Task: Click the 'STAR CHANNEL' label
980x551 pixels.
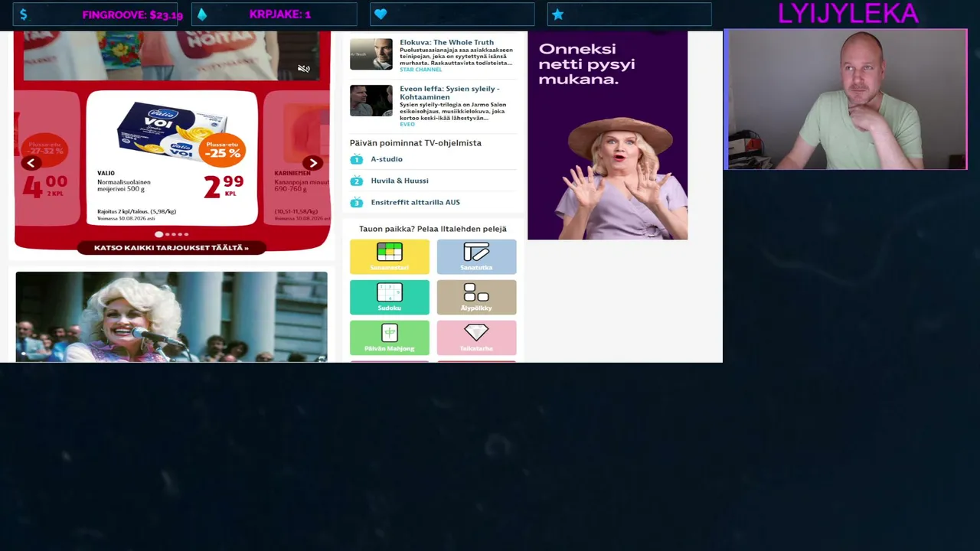Action: point(421,70)
